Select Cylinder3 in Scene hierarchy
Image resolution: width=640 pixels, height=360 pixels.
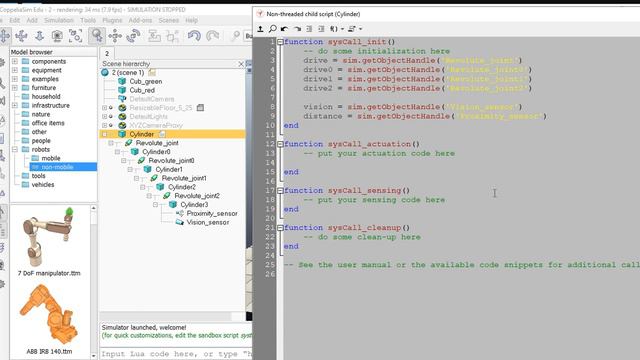tap(194, 204)
